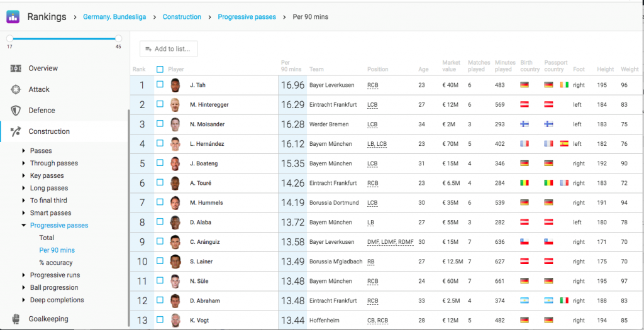
Task: Expand the Deep completions tree item
Action: pyautogui.click(x=24, y=300)
